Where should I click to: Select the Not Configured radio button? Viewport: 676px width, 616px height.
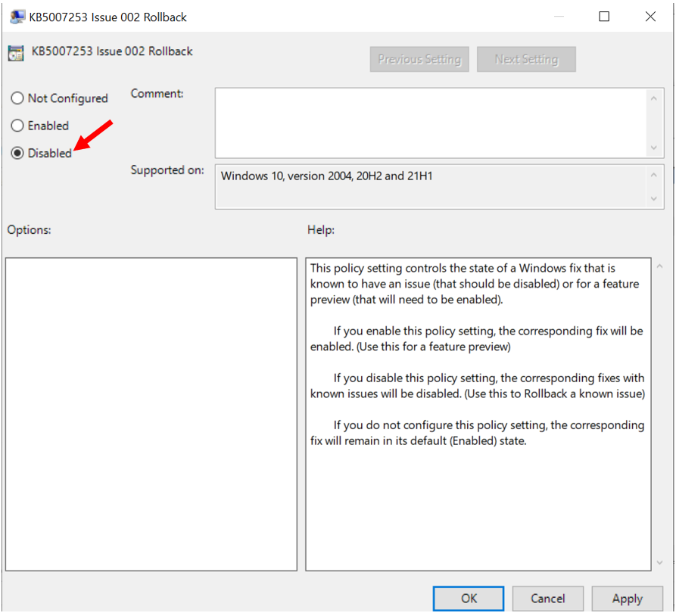[17, 98]
